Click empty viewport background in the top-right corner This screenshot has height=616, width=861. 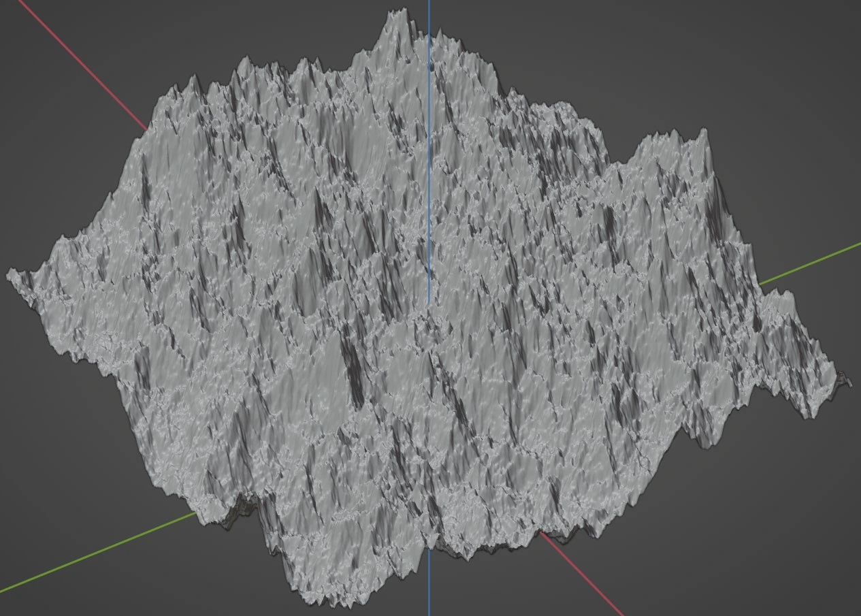coord(783,54)
